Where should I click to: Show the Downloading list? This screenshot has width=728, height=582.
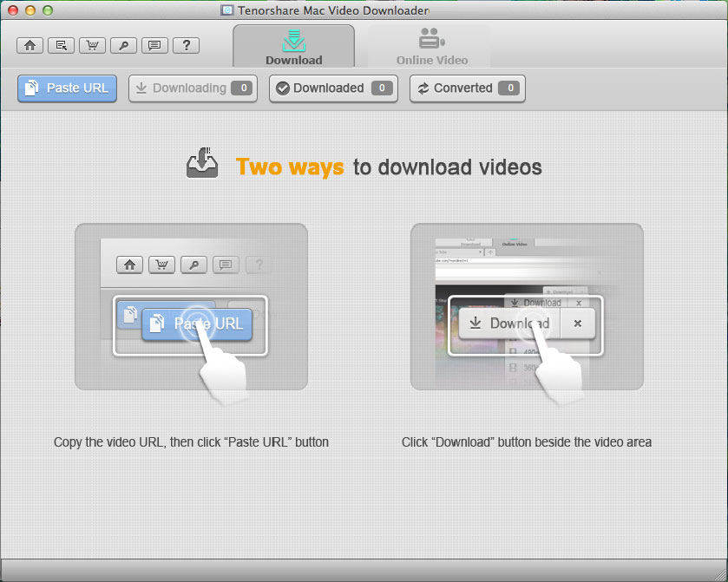pos(193,88)
